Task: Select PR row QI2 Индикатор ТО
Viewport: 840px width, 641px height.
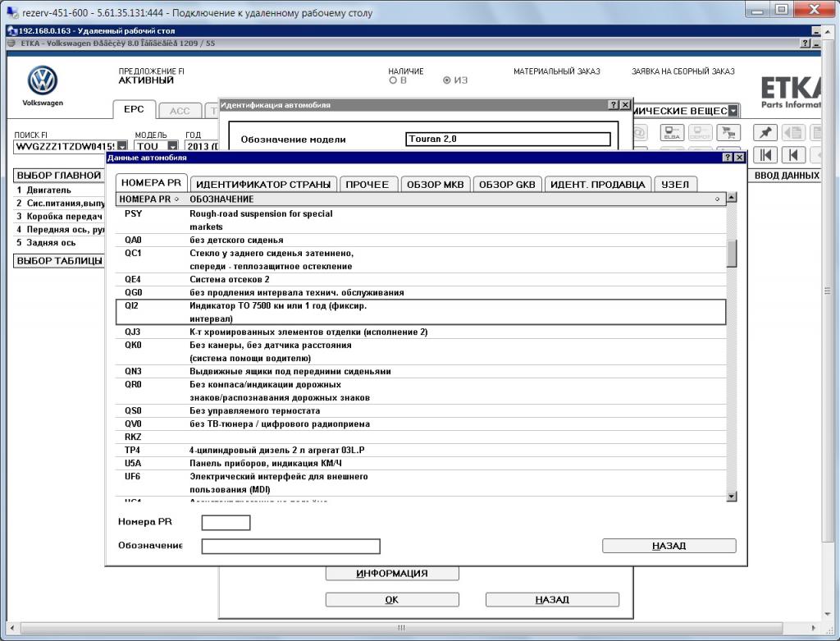Action: 421,313
